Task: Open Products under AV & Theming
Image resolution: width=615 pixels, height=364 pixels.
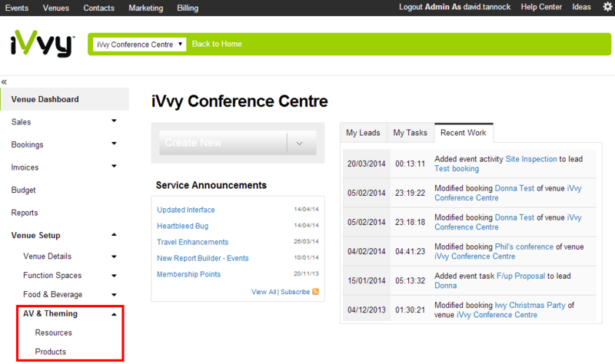Action: tap(51, 352)
